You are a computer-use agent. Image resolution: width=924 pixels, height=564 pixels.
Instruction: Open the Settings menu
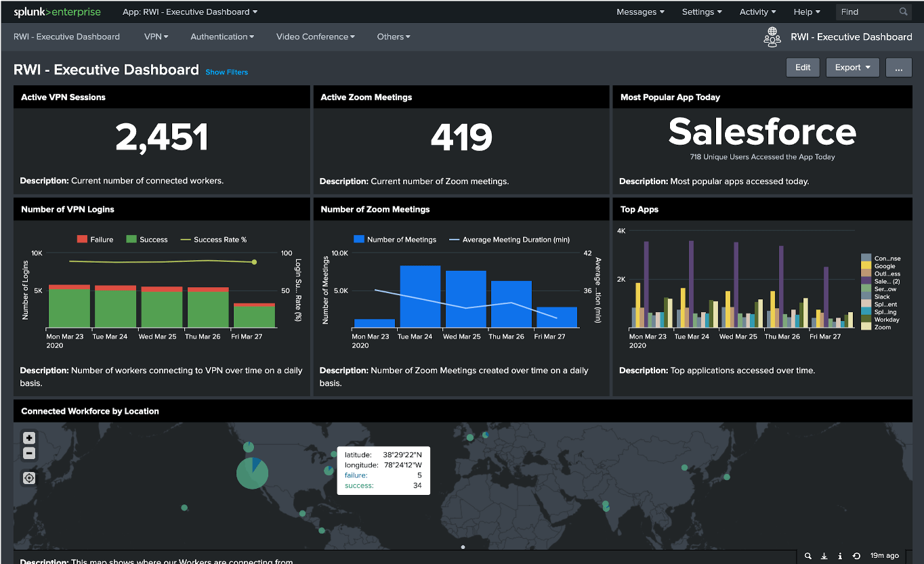(701, 12)
